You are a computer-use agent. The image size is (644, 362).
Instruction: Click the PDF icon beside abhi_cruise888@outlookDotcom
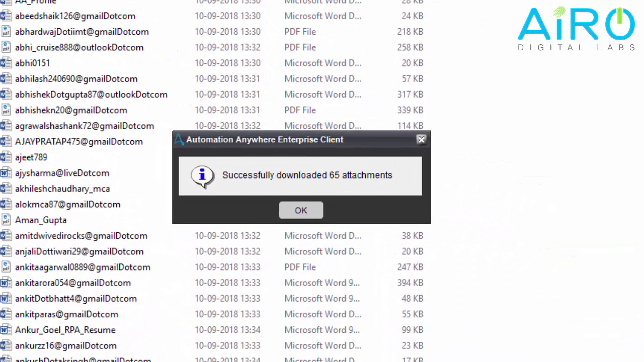tap(6, 47)
